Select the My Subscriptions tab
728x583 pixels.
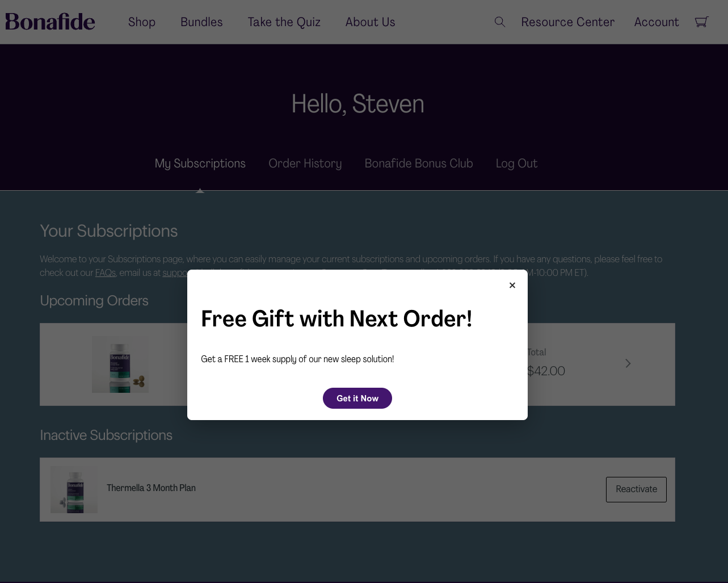[x=200, y=163]
